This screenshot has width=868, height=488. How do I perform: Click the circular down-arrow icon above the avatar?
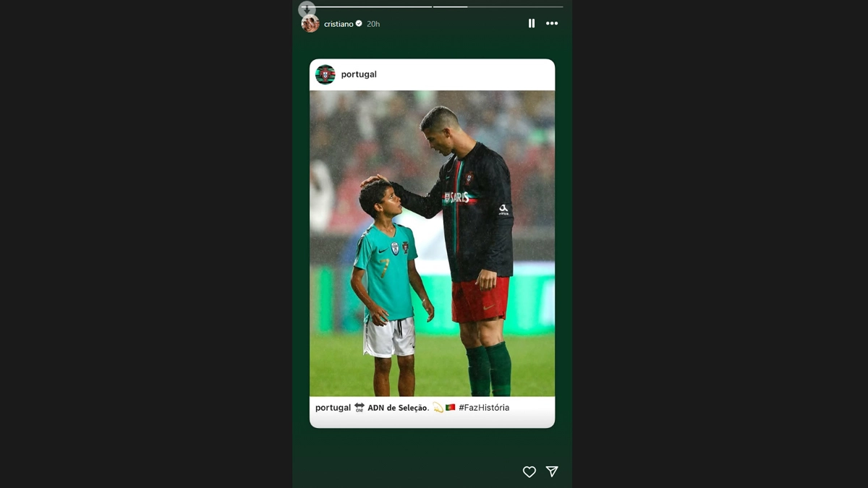307,9
